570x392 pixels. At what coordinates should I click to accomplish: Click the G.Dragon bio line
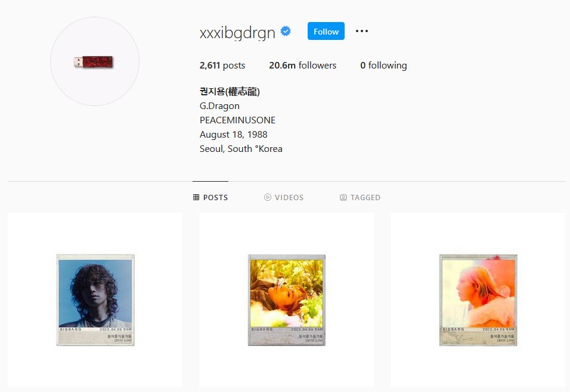(219, 106)
